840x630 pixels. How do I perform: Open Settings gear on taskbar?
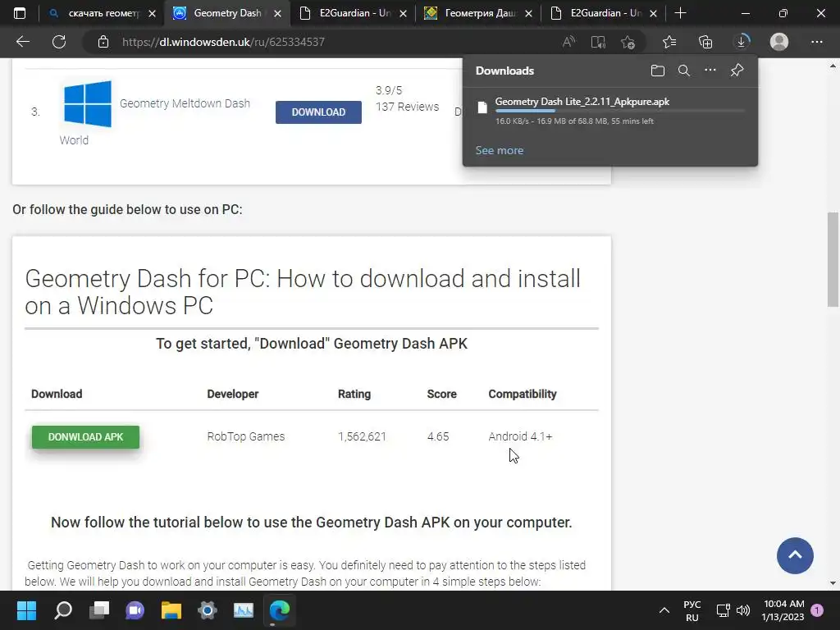(x=208, y=610)
